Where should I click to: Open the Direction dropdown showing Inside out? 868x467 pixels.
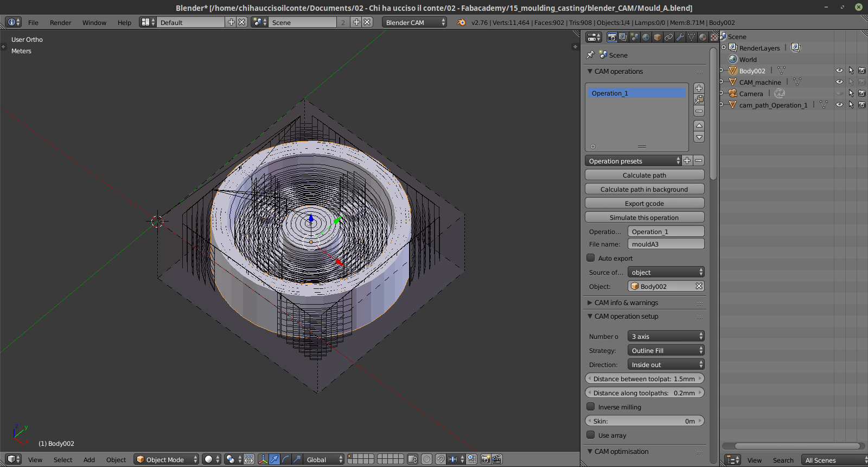point(666,364)
